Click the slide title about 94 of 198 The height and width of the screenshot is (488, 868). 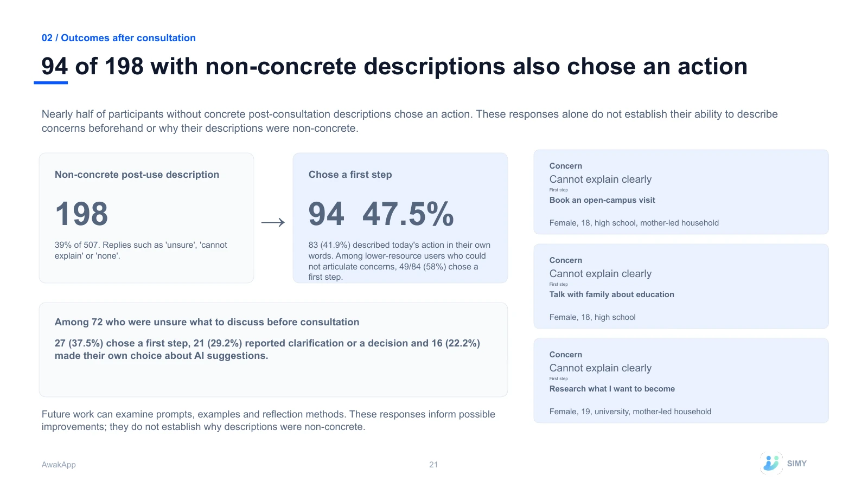[x=394, y=66]
